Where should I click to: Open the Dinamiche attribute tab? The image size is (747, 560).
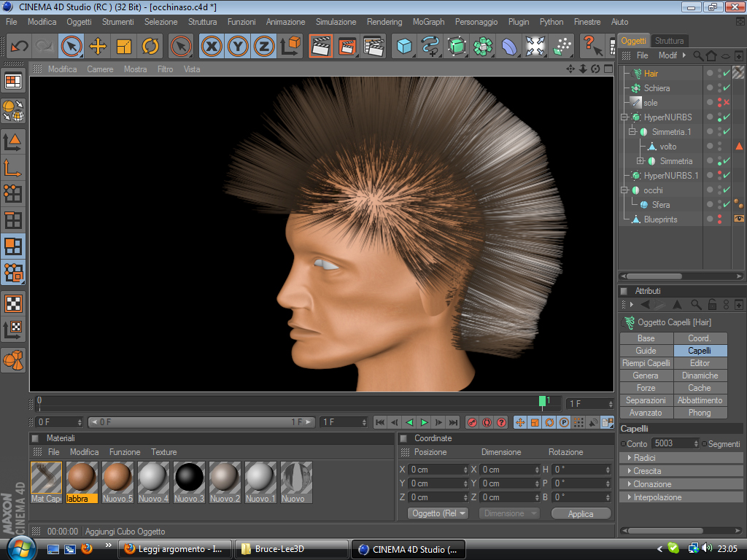[700, 376]
